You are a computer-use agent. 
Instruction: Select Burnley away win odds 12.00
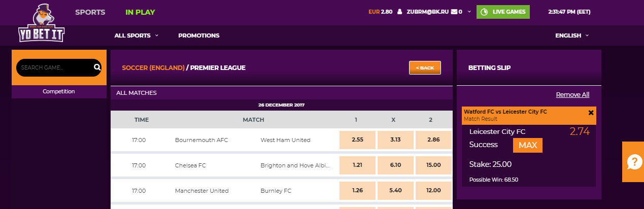tap(433, 191)
